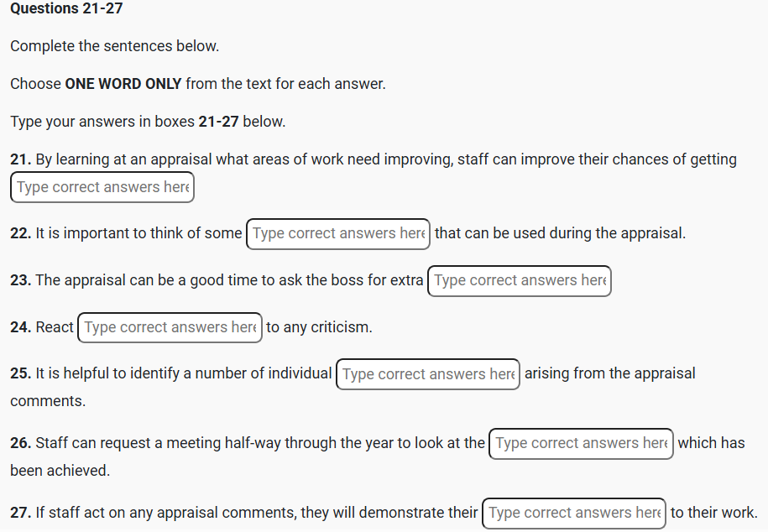
Task: Select the input after 'demonstrate their'
Action: click(574, 513)
